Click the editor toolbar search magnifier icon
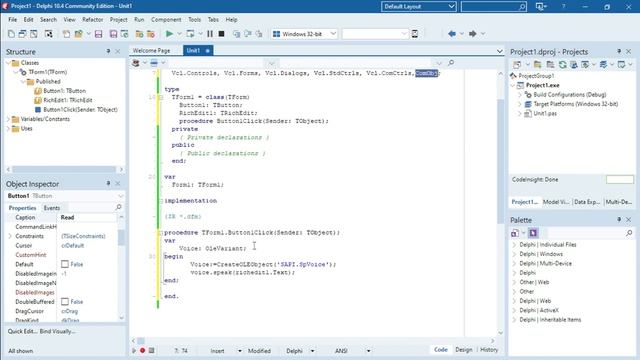The width and height of the screenshot is (640, 360). [x=451, y=63]
